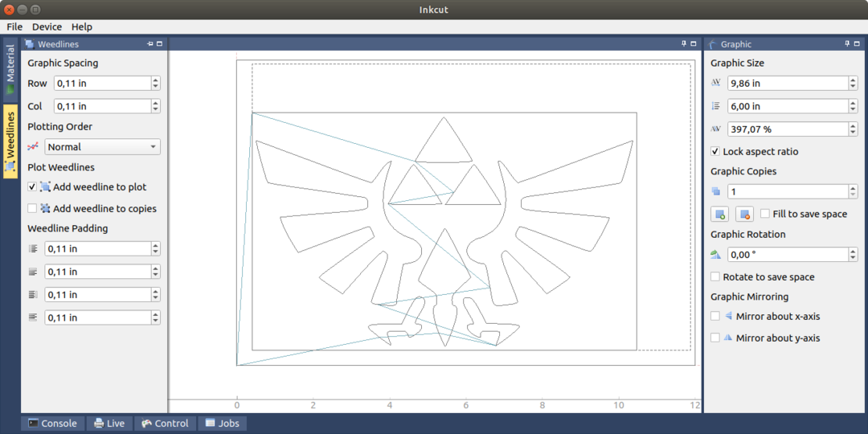This screenshot has width=868, height=434.
Task: Click the graphic copies icon
Action: pyautogui.click(x=716, y=191)
